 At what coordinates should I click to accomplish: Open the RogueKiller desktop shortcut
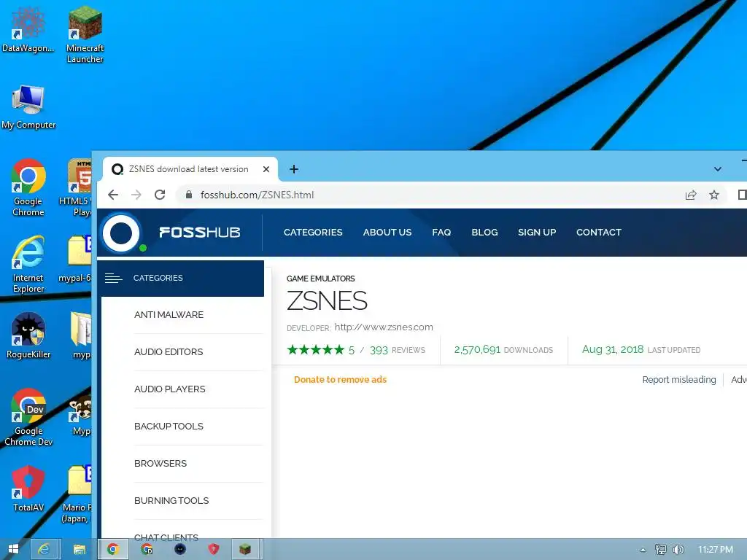point(28,335)
